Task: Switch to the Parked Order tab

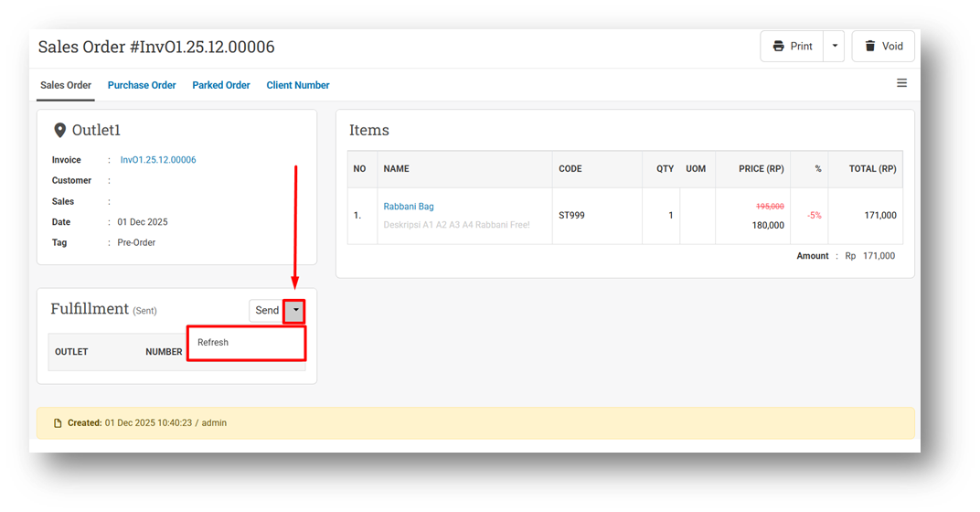Action: pos(221,85)
